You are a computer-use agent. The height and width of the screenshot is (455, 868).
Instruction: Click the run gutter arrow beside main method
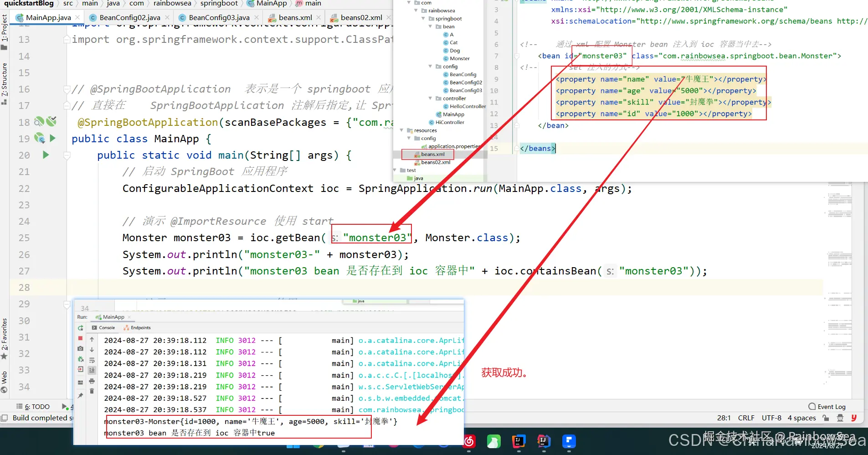[46, 155]
